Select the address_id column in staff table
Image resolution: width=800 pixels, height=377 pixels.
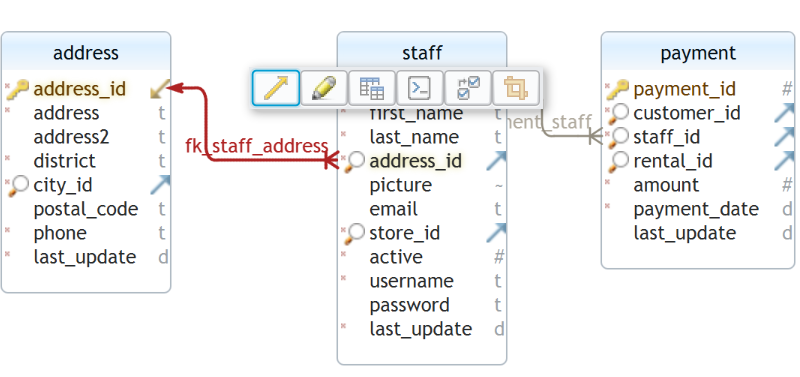[415, 161]
